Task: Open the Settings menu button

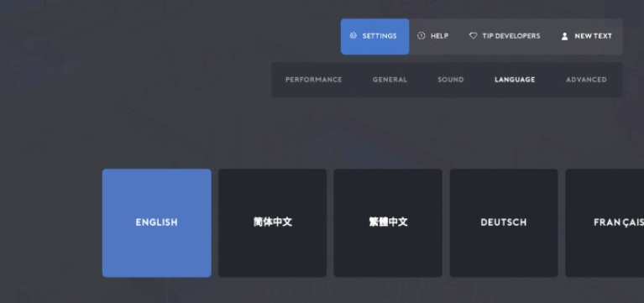Action: click(375, 36)
